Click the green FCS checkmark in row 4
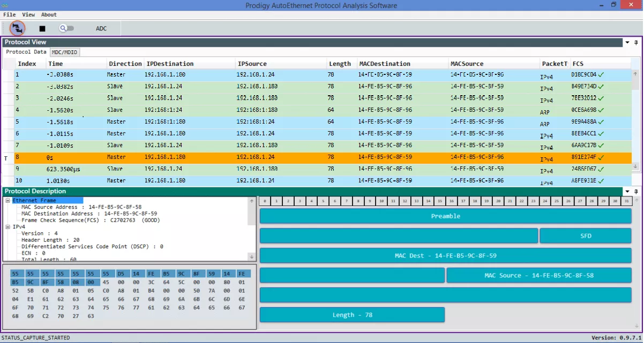Viewport: 644px width, 343px height. pos(601,110)
